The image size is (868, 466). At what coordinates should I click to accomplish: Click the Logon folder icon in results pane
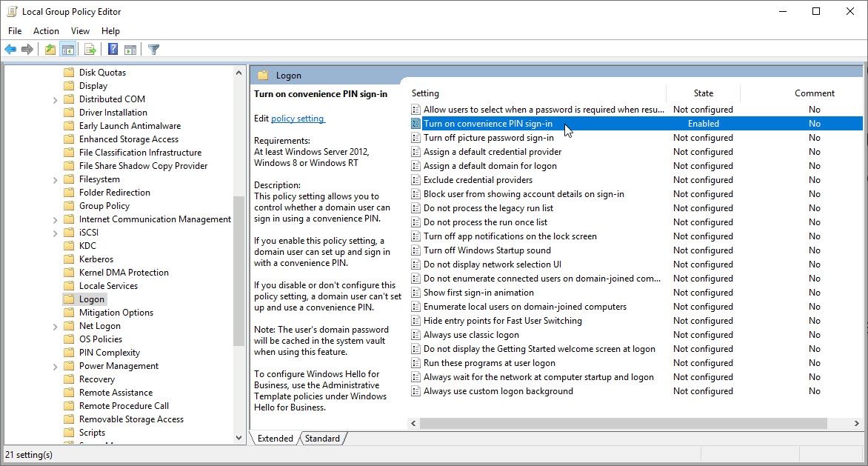pyautogui.click(x=263, y=75)
